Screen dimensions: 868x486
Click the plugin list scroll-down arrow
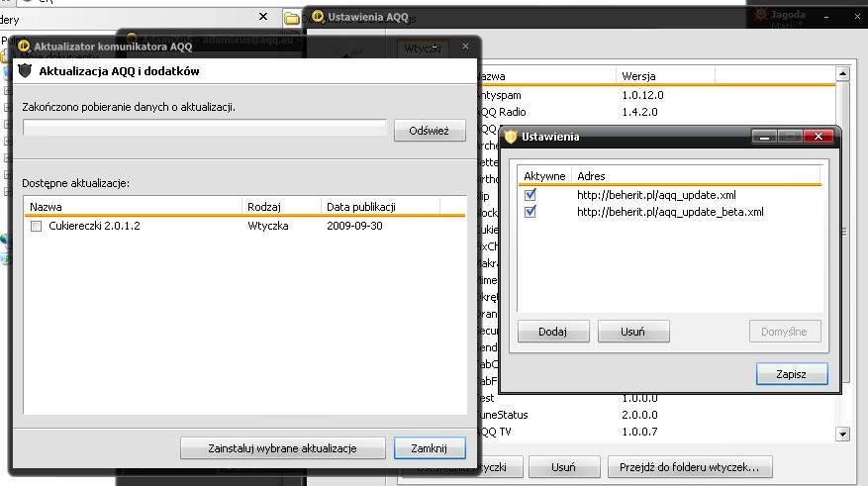click(x=842, y=434)
